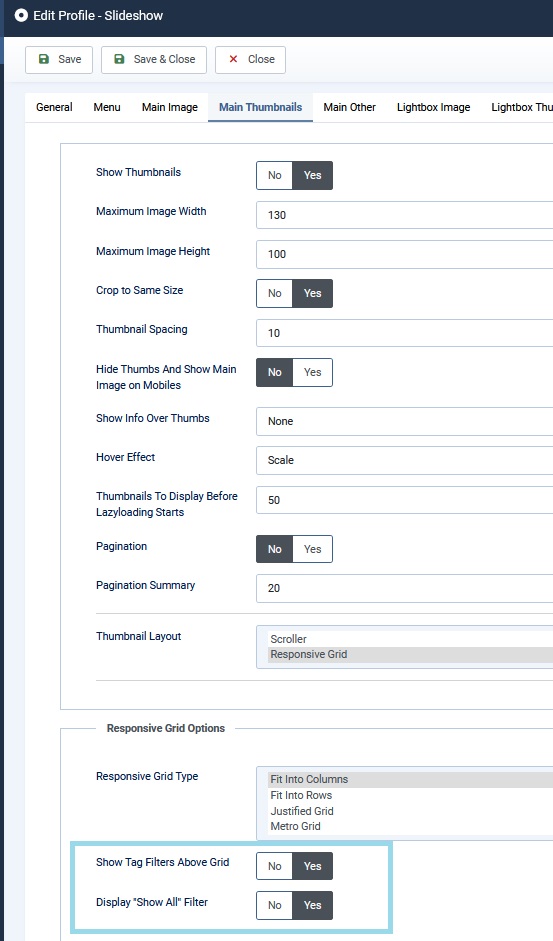Turn off Show Tag Filters Above Grid
The height and width of the screenshot is (941, 553).
[x=274, y=866]
